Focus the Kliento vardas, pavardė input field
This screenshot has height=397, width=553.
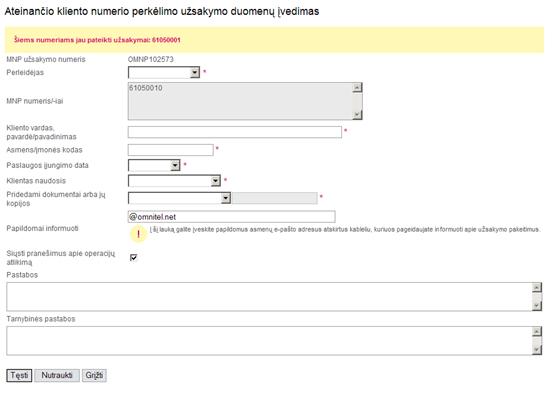pos(235,132)
